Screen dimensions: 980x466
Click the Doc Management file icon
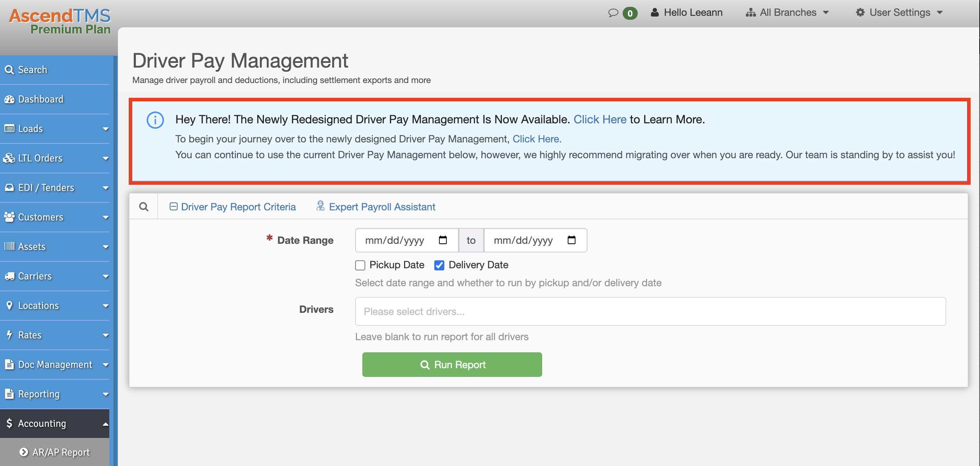[9, 365]
